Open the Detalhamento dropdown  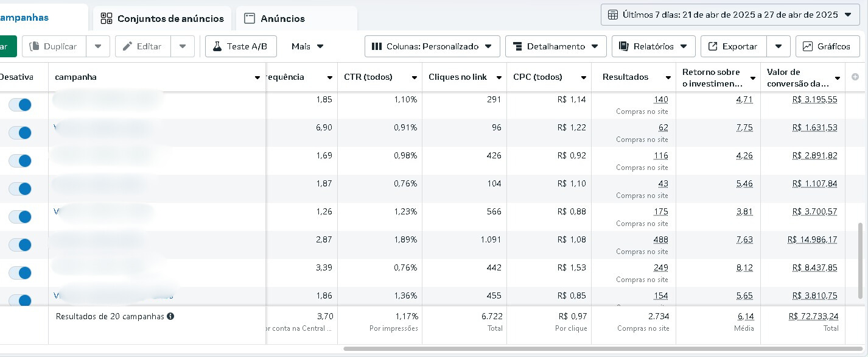556,46
